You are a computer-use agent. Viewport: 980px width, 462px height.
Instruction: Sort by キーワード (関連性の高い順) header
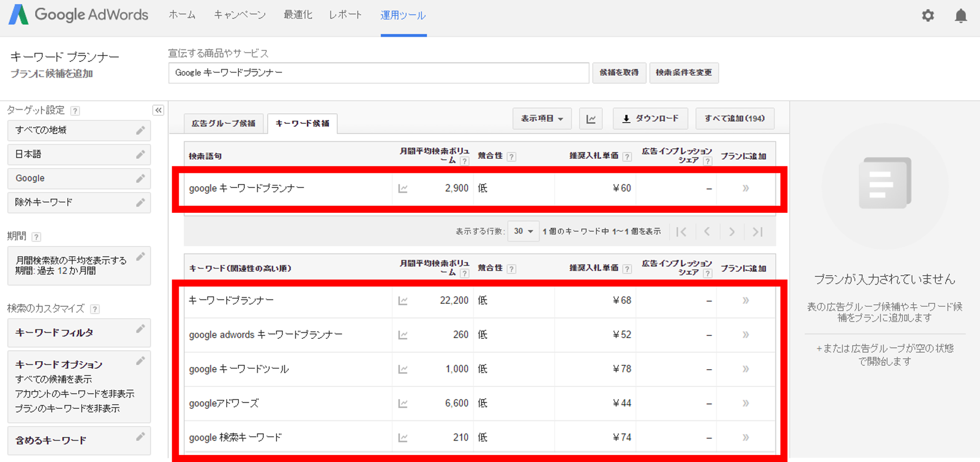point(240,269)
